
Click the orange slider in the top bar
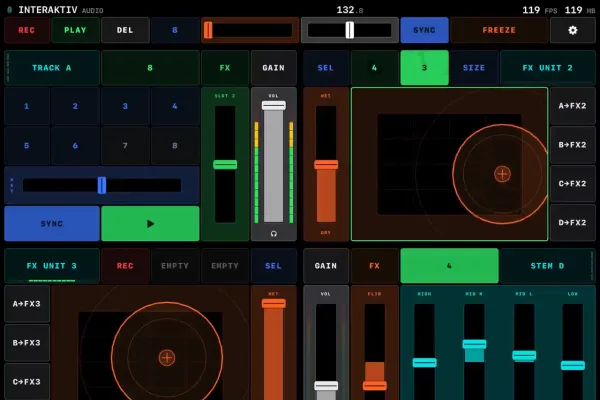[x=250, y=30]
